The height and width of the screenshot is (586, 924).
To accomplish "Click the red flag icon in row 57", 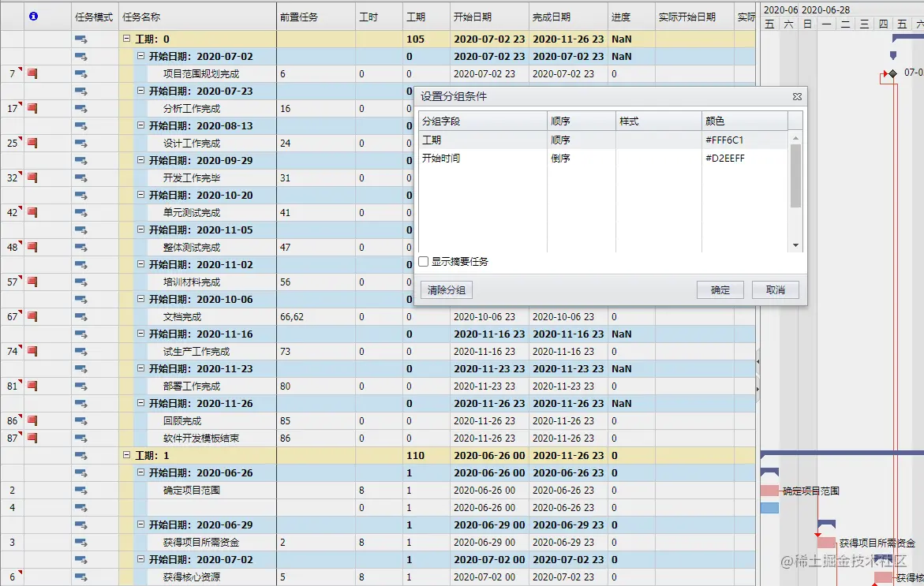I will [x=32, y=282].
